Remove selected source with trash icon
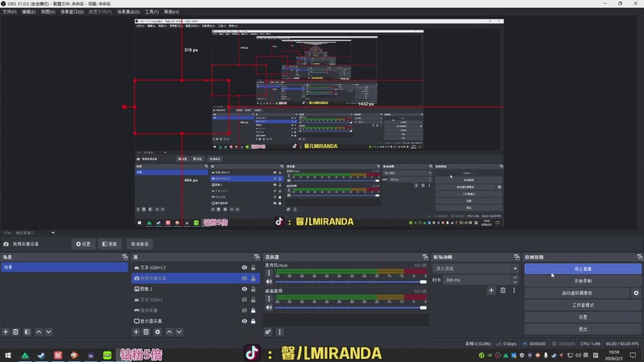Screen dimensions: 644x362 point(147,331)
